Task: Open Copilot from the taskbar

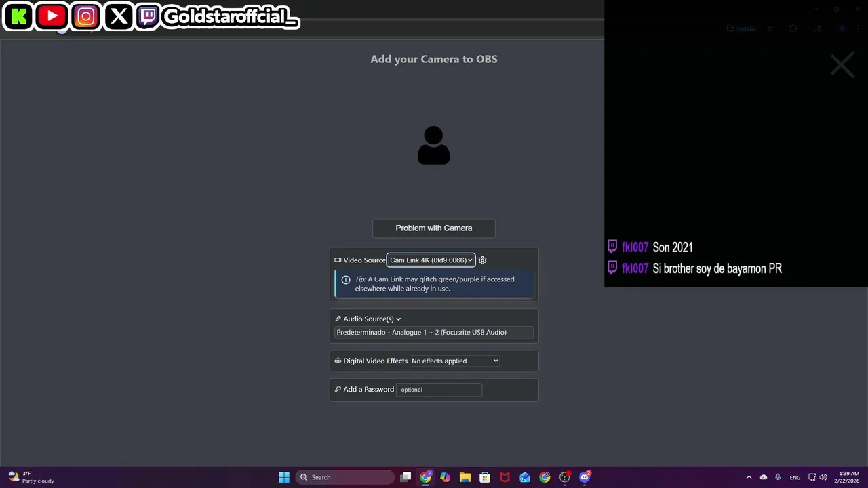Action: tap(445, 477)
